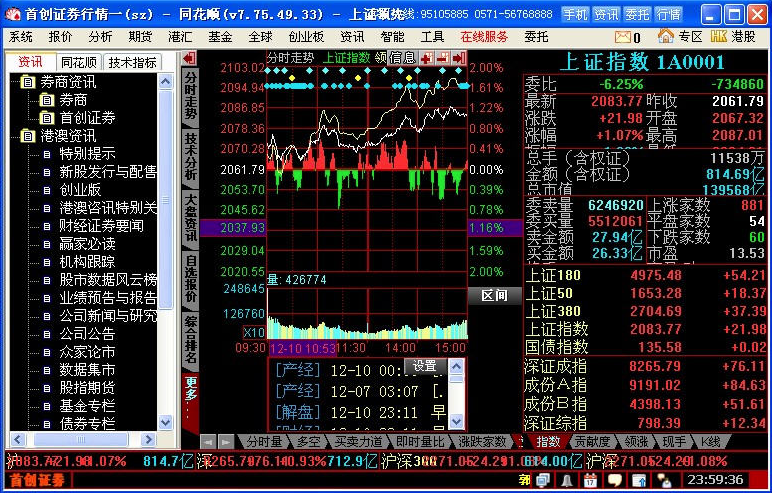
Task: Click the 深证成指 index row
Action: coord(645,366)
